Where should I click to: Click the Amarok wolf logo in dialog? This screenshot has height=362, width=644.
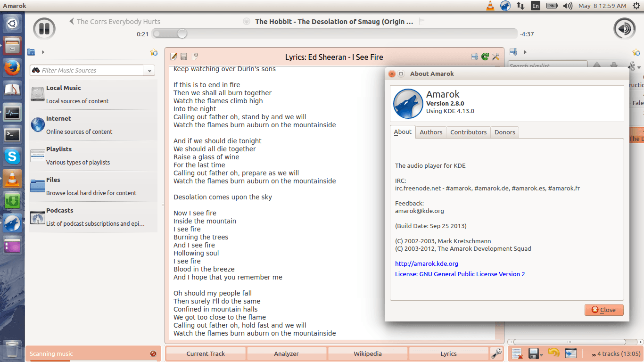click(x=408, y=104)
